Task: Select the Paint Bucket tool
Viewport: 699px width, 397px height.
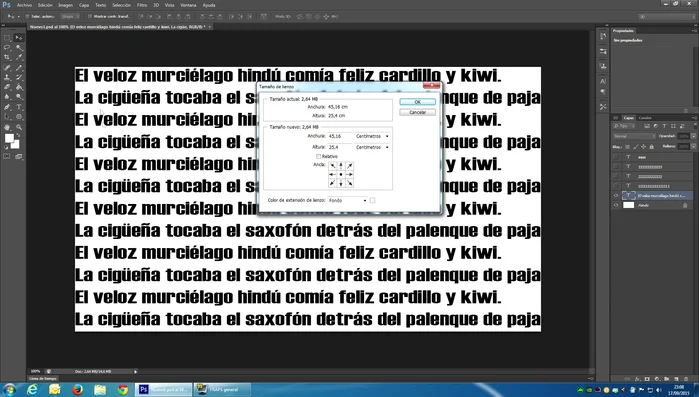Action: 19,87
